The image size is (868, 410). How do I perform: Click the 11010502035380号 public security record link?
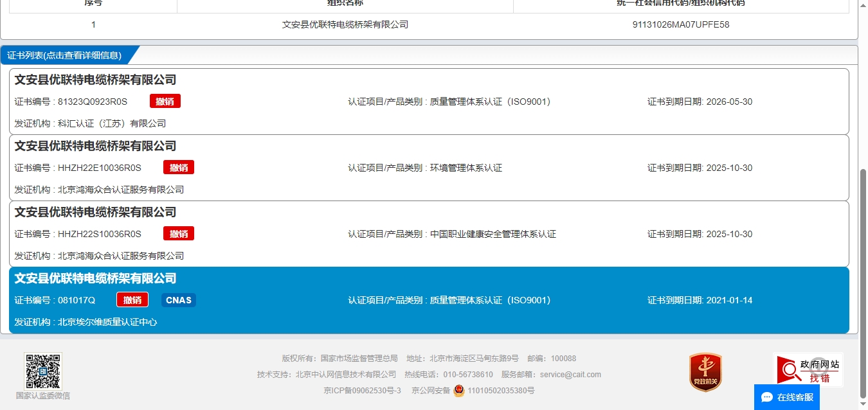pos(501,391)
